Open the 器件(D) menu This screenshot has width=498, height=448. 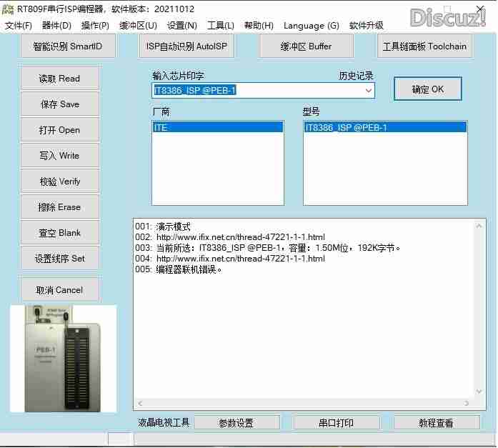(x=57, y=26)
